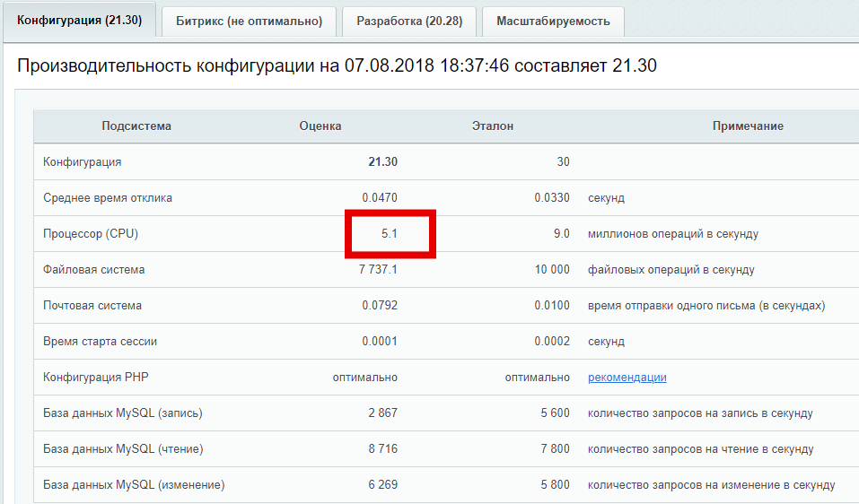Click the MySQL (изменение) reference value 5 800
Image resolution: width=859 pixels, height=504 pixels.
552,485
